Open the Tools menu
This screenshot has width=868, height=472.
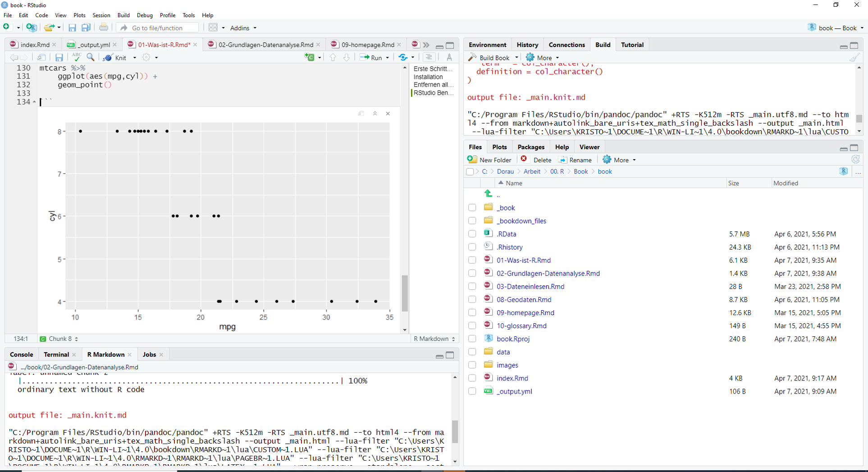(188, 15)
